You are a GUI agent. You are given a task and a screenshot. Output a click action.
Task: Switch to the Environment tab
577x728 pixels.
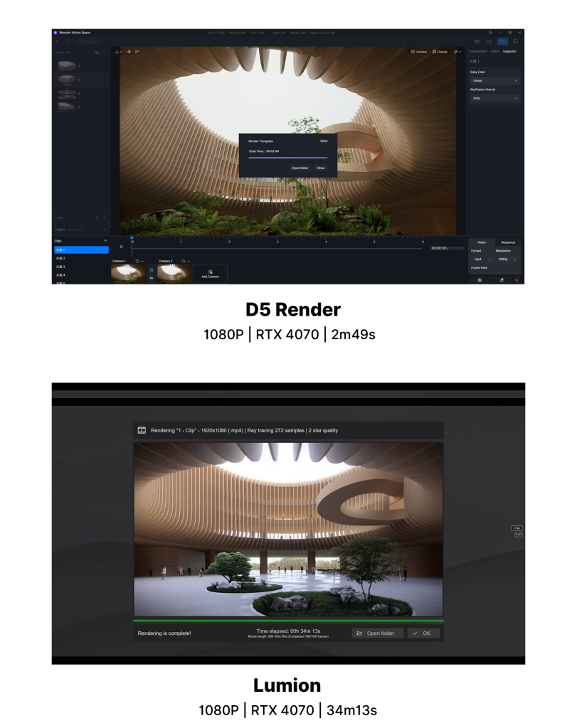[x=478, y=51]
